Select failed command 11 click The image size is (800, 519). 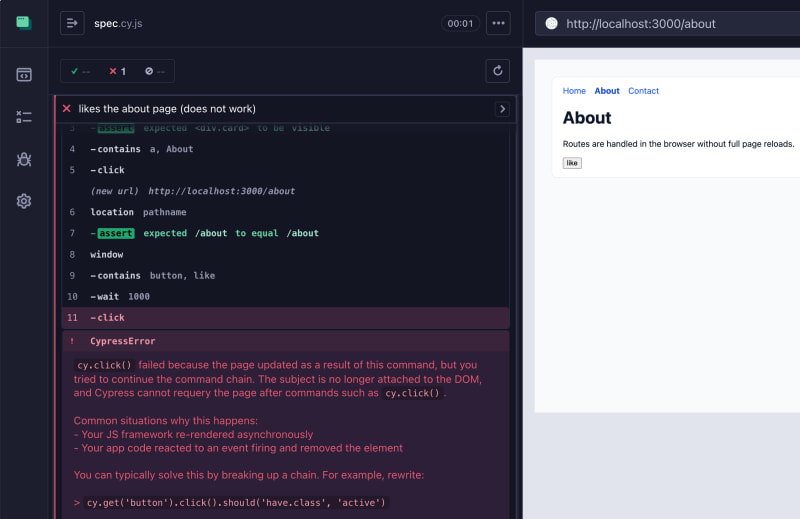(286, 317)
